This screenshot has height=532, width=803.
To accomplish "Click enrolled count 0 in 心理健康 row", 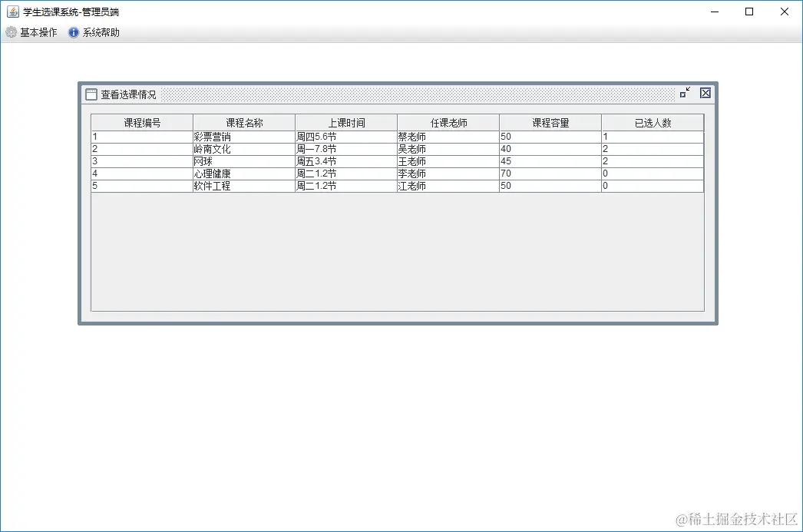I will (x=653, y=173).
